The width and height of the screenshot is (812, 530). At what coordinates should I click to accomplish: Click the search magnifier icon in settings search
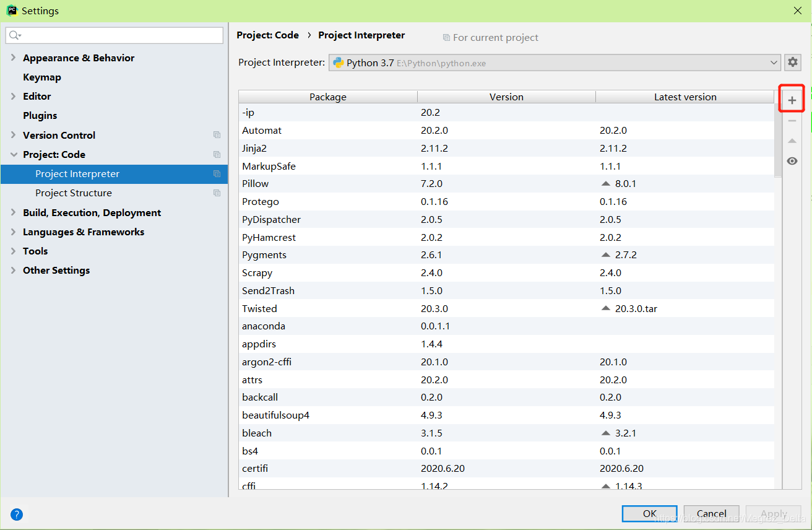pyautogui.click(x=15, y=36)
